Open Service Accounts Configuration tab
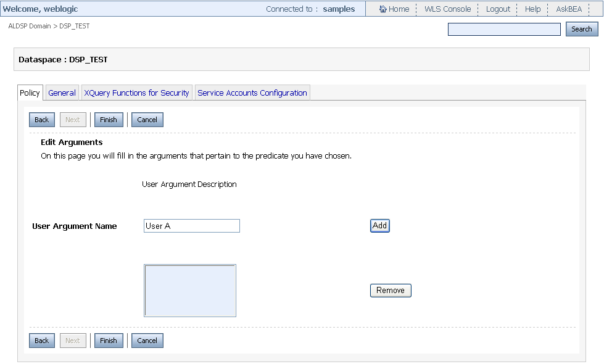Image resolution: width=604 pixels, height=364 pixels. tap(252, 93)
